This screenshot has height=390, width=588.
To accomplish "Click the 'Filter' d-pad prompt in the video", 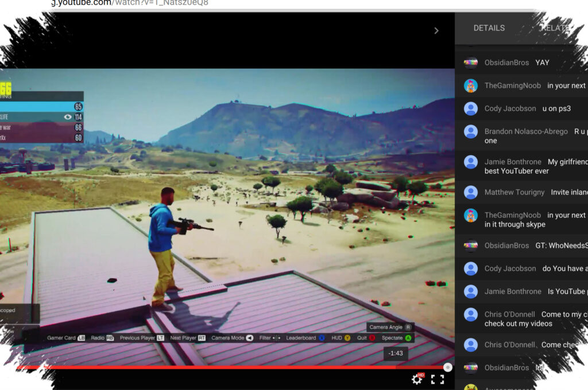I will pos(270,338).
